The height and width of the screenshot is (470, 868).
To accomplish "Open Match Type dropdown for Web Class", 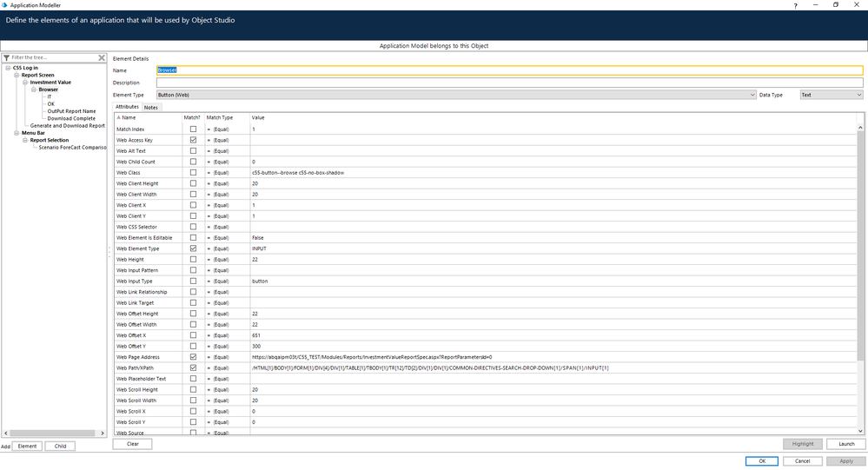I will [x=227, y=173].
